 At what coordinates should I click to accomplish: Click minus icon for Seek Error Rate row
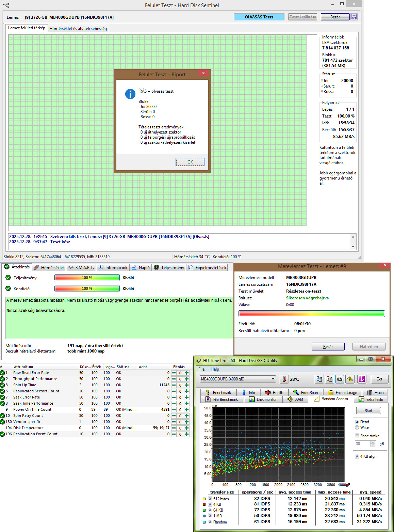174,397
